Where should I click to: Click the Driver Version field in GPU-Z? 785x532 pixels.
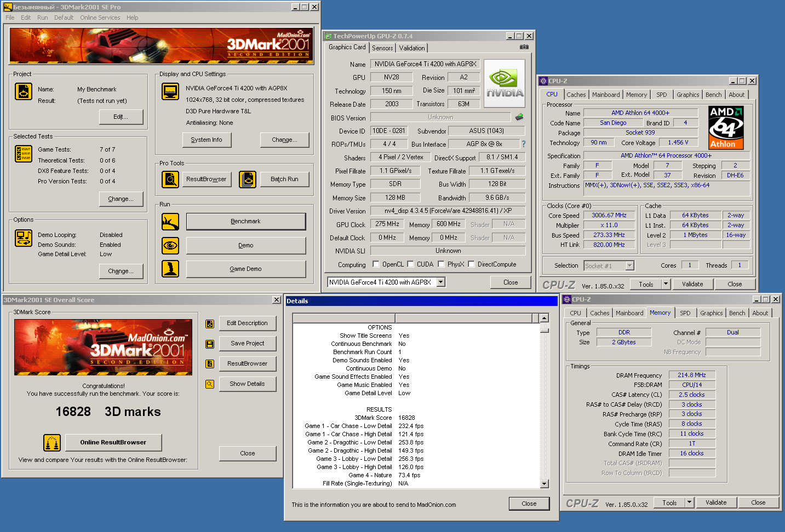click(448, 211)
